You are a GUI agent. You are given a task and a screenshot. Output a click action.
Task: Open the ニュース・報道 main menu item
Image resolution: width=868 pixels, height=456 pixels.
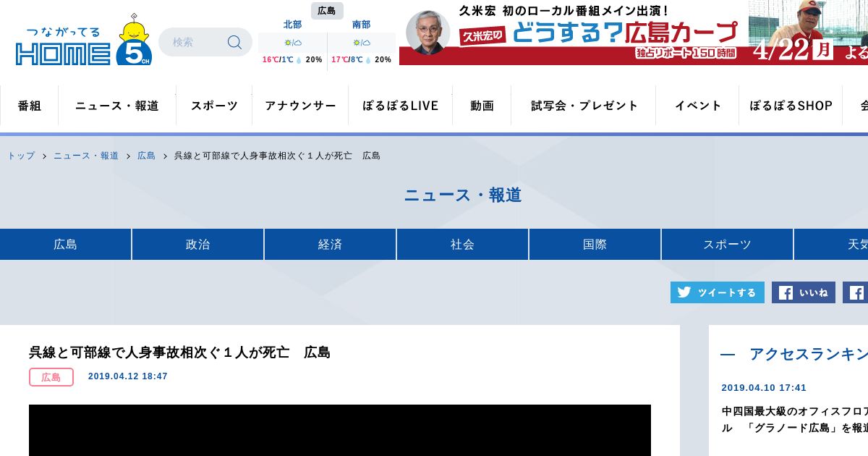pos(117,106)
